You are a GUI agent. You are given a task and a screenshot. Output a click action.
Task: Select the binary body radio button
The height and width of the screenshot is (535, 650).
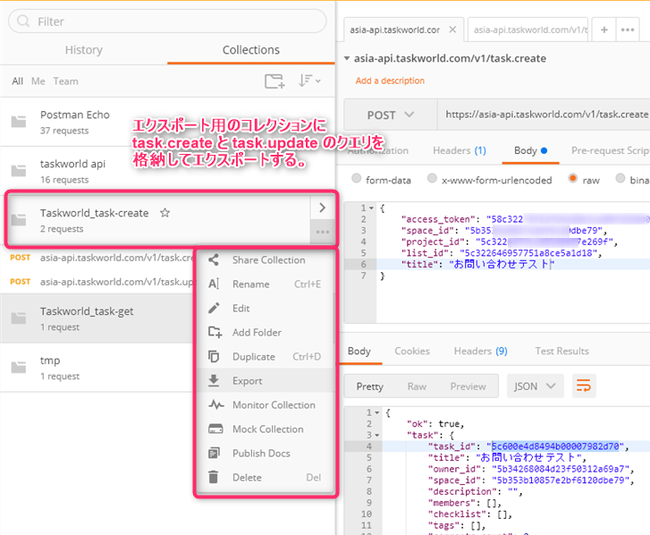pos(620,178)
